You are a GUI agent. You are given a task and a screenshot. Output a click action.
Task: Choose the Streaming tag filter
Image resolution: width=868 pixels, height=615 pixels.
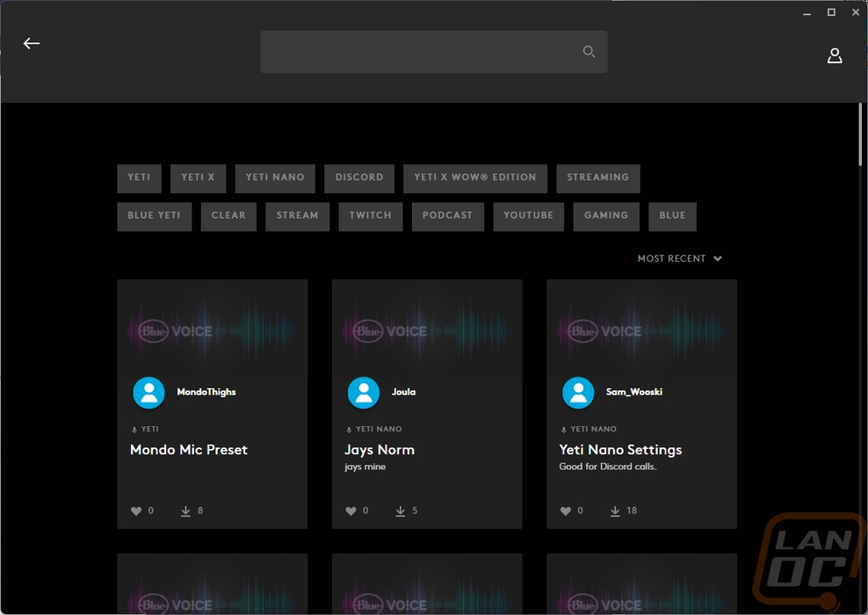[x=598, y=178]
